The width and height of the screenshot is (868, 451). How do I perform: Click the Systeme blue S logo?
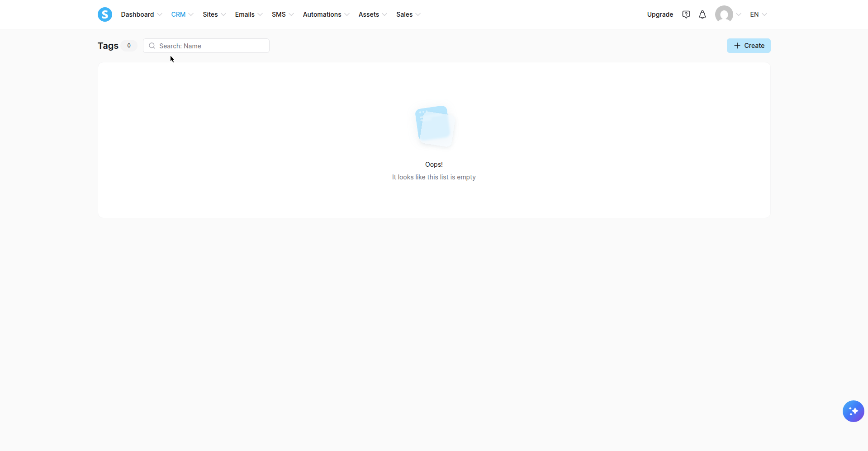pyautogui.click(x=105, y=14)
